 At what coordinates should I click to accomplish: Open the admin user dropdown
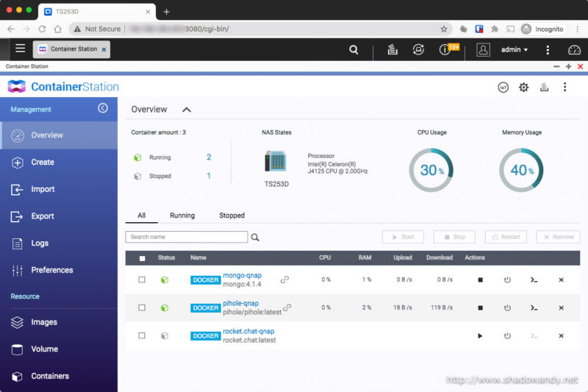[x=514, y=50]
